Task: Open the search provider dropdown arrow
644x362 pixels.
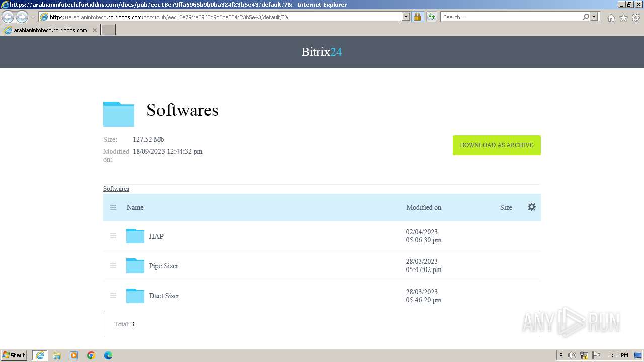Action: [594, 17]
